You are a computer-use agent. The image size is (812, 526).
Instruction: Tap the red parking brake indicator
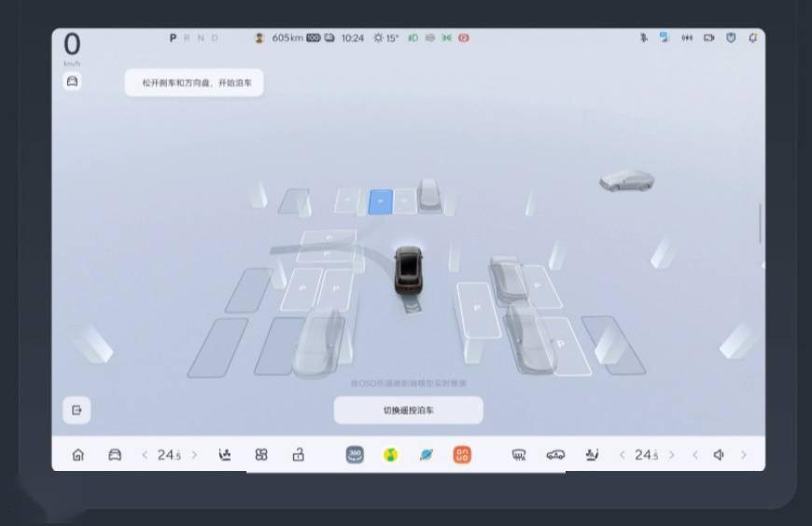pos(464,38)
